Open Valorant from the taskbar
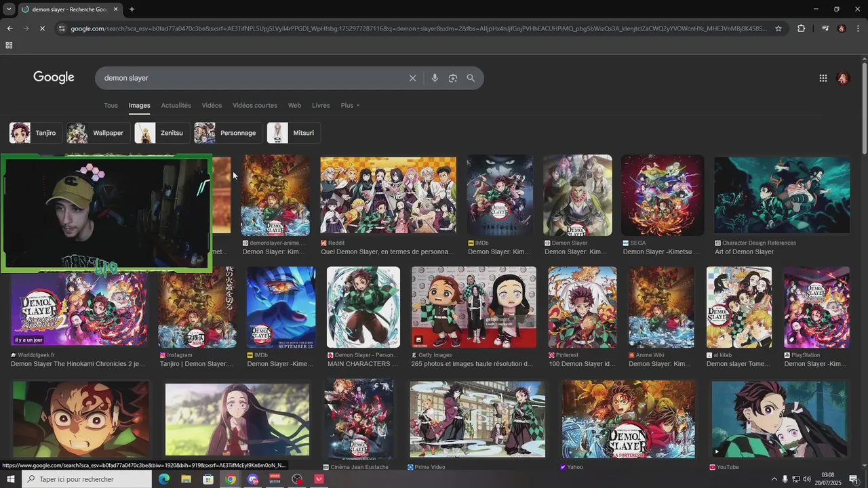The height and width of the screenshot is (488, 868). (x=319, y=479)
